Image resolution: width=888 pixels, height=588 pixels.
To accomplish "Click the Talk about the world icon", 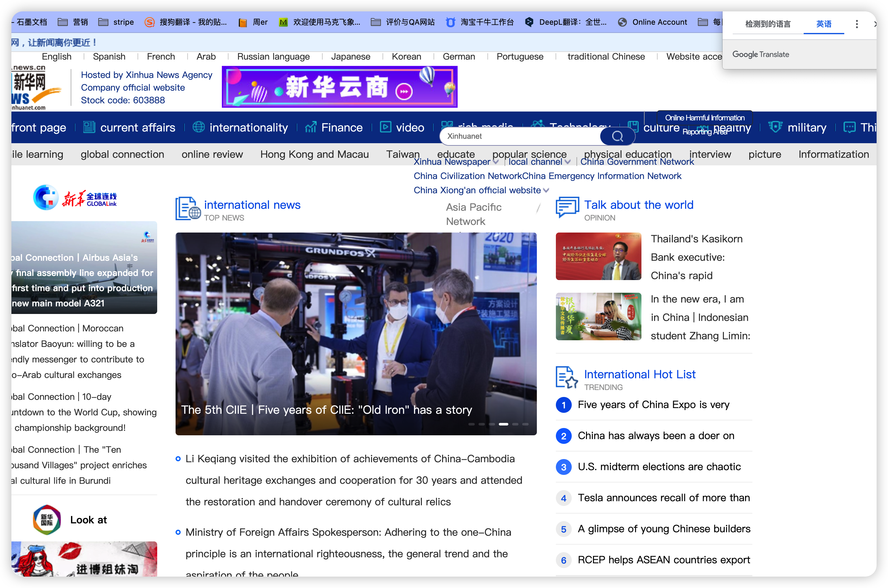I will click(567, 207).
